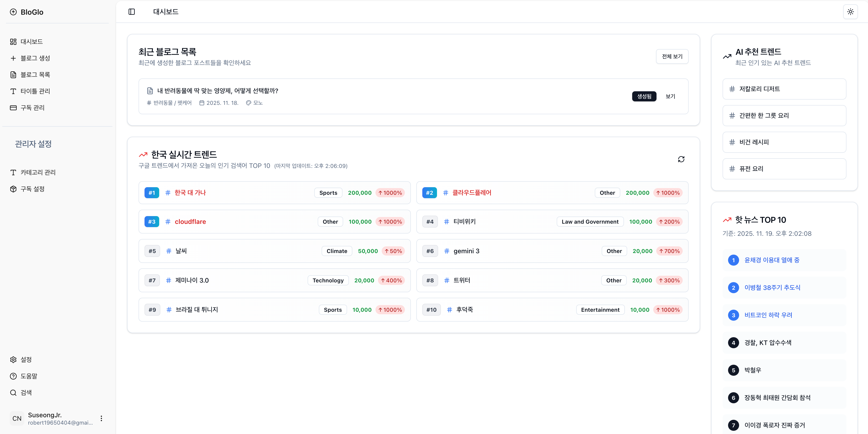
Task: Switch theme with the sun icon
Action: [850, 12]
